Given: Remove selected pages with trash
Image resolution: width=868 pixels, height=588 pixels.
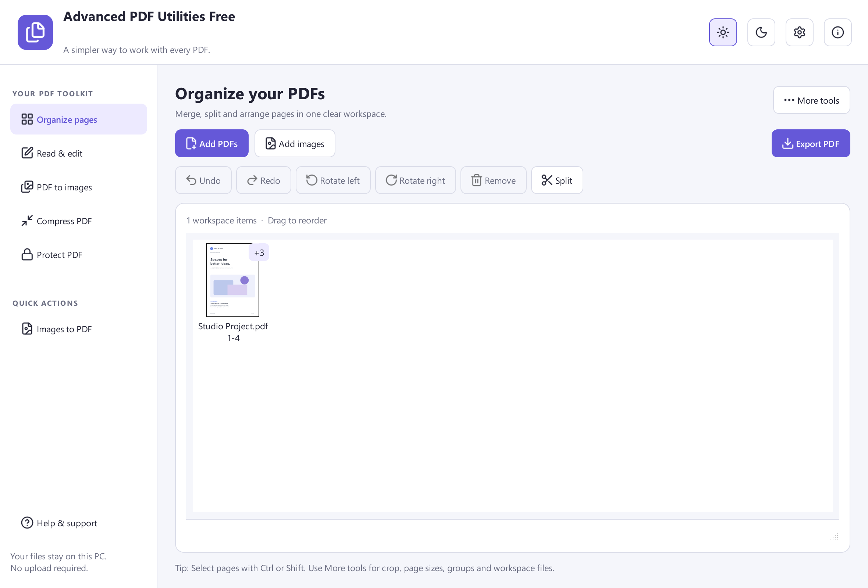Looking at the screenshot, I should tap(493, 180).
